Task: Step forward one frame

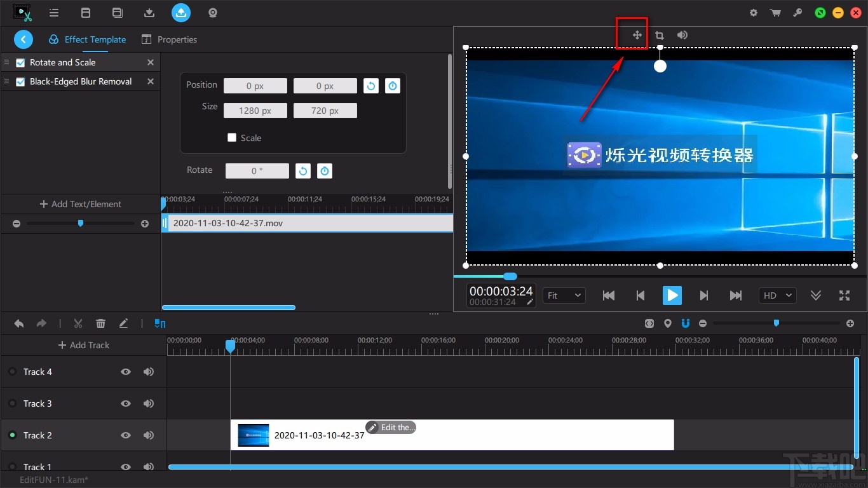Action: point(703,295)
